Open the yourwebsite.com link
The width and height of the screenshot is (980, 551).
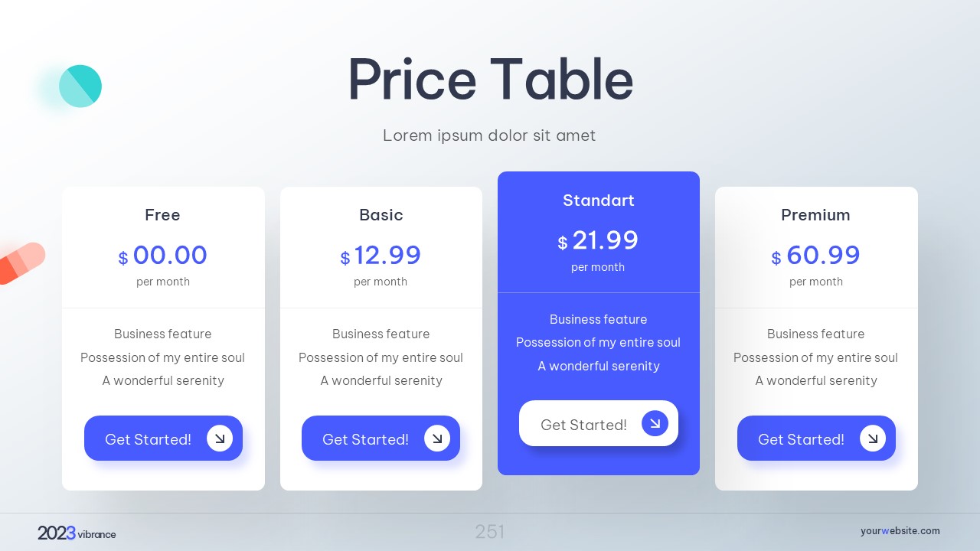pyautogui.click(x=900, y=531)
